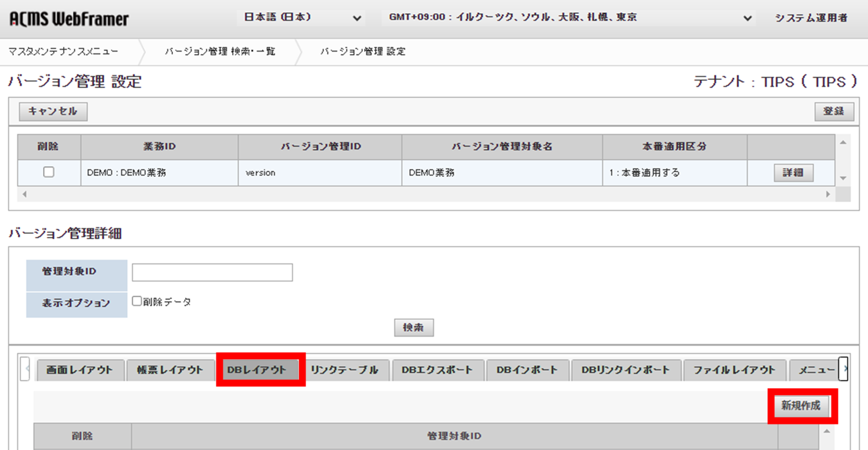Viewport: 868px width, 450px height.
Task: Select the DBレイアウト tab
Action: (x=260, y=369)
